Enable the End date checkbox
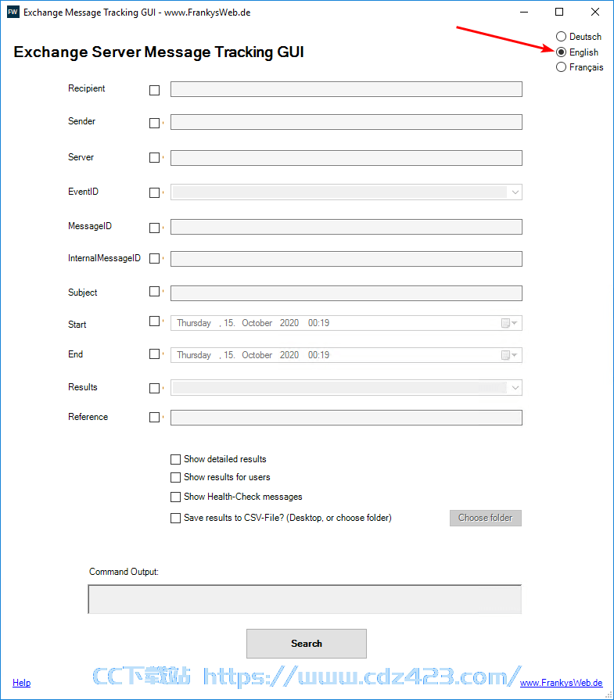Viewport: 614px width, 700px height. 155,354
